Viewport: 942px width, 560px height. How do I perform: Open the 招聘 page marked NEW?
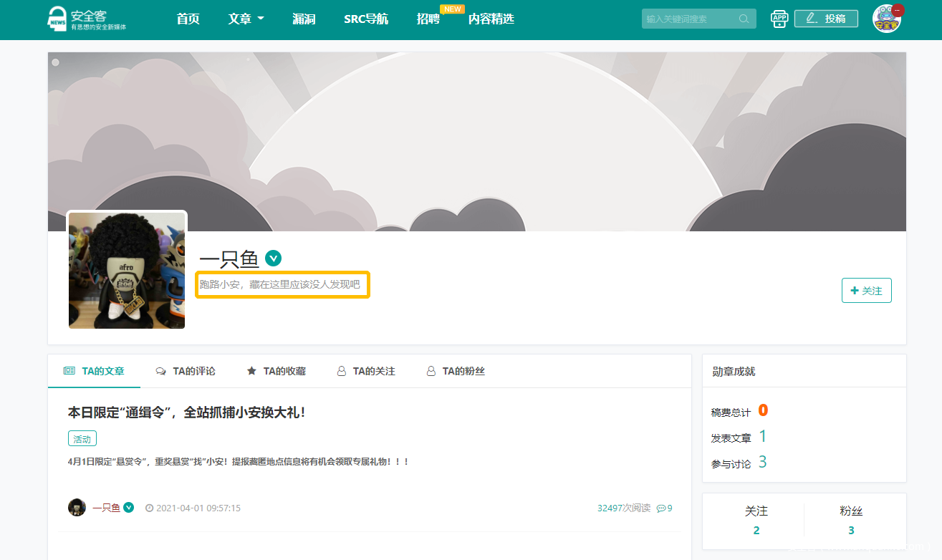428,19
